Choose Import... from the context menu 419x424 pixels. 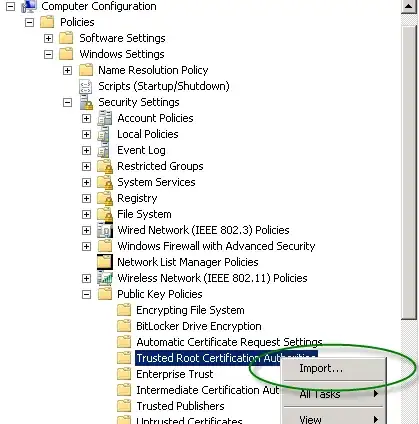tap(333, 368)
